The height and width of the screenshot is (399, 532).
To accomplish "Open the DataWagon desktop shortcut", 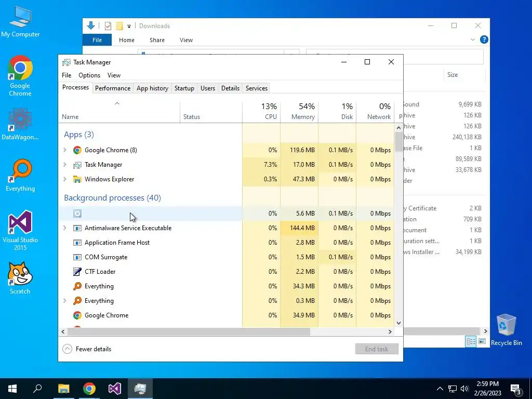I will coord(20,124).
